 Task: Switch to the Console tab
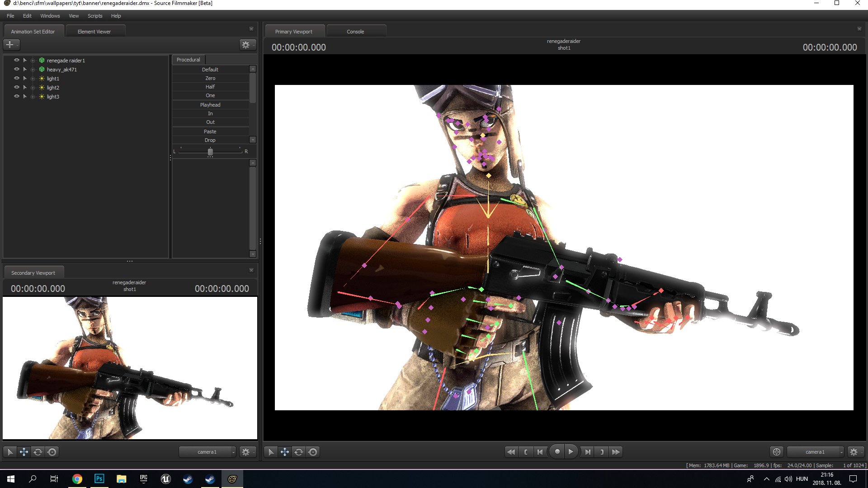[356, 32]
